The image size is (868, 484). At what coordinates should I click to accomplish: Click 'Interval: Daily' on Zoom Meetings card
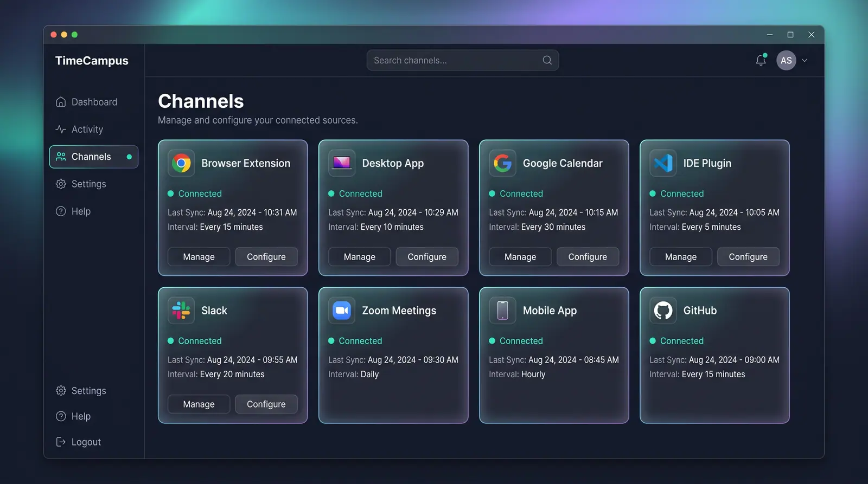point(353,375)
